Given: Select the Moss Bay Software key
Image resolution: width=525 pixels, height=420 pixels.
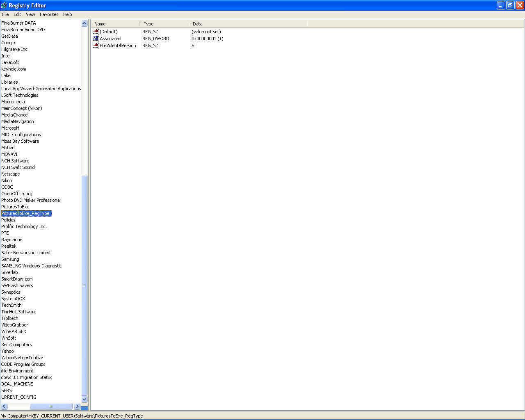Looking at the screenshot, I should 20,141.
